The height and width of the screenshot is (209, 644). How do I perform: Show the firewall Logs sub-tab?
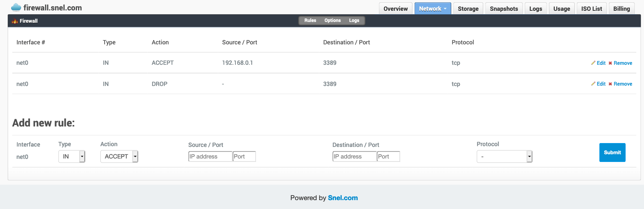(x=354, y=20)
